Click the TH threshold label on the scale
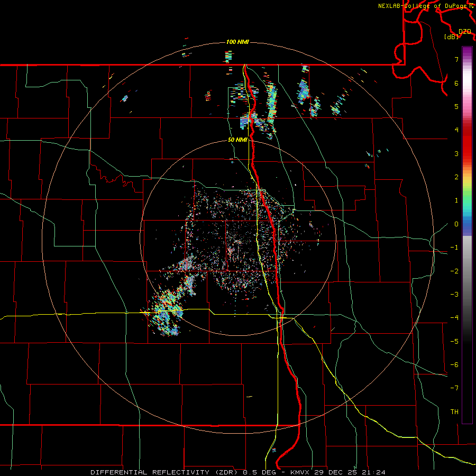This screenshot has width=476, height=476. coord(454,411)
